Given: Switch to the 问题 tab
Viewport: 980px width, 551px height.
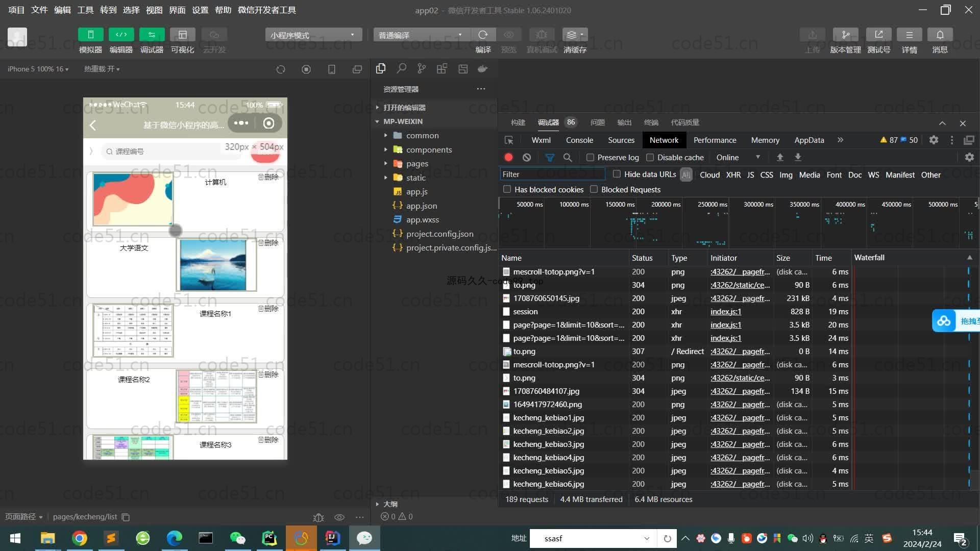Looking at the screenshot, I should pyautogui.click(x=597, y=122).
